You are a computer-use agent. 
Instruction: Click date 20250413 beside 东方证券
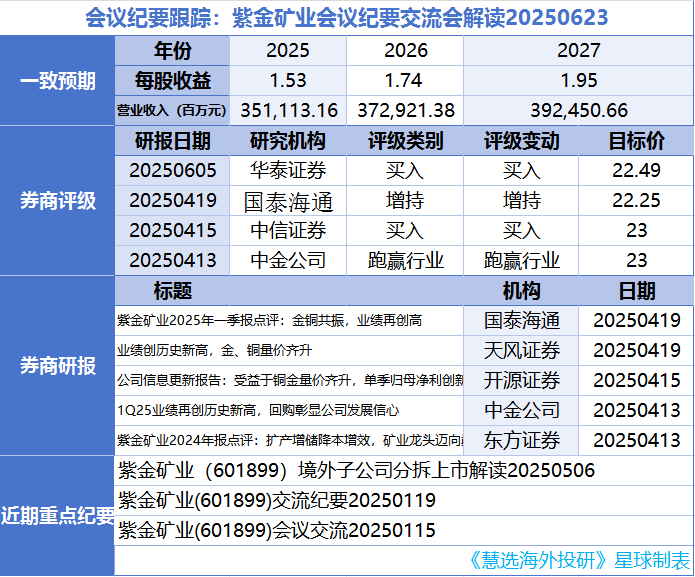(636, 440)
